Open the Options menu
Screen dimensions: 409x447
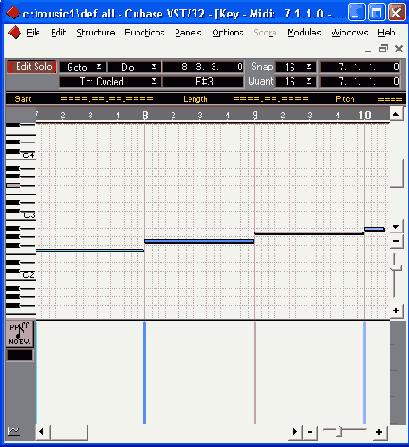click(228, 32)
